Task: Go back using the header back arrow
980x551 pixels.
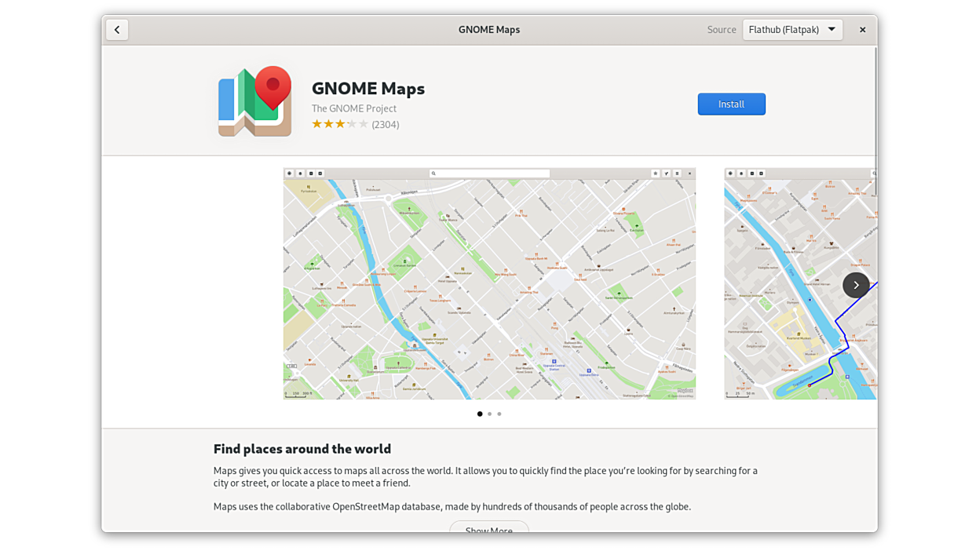Action: [x=117, y=30]
